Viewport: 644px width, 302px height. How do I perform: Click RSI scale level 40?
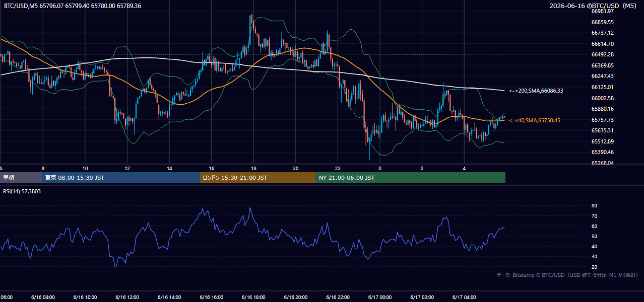pos(594,246)
